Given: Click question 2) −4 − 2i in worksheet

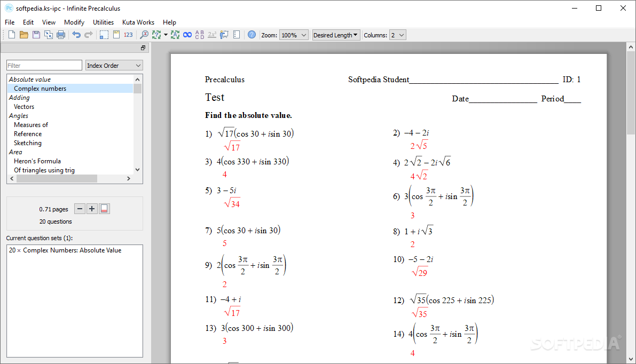Looking at the screenshot, I should (411, 132).
